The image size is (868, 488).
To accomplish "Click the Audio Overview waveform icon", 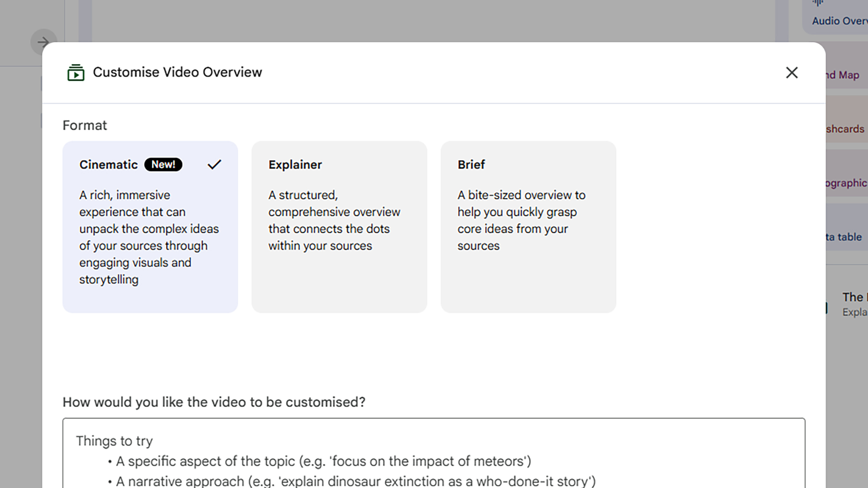I will click(x=818, y=3).
